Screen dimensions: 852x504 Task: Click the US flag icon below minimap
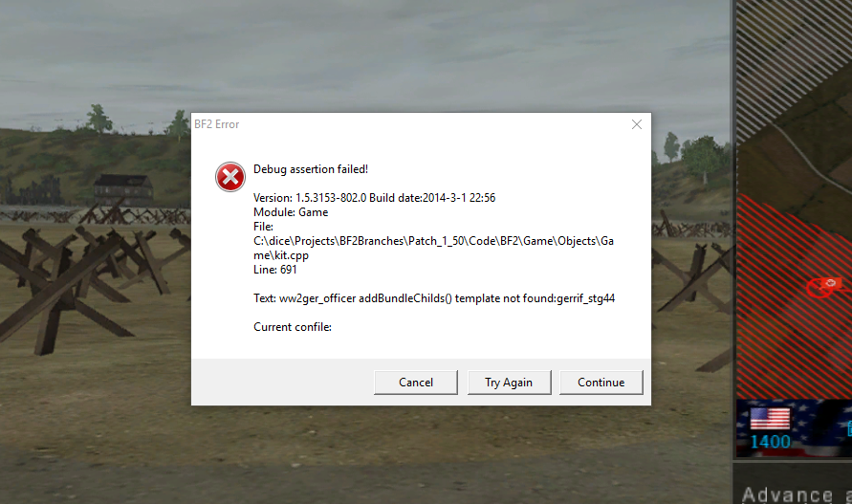coord(770,419)
